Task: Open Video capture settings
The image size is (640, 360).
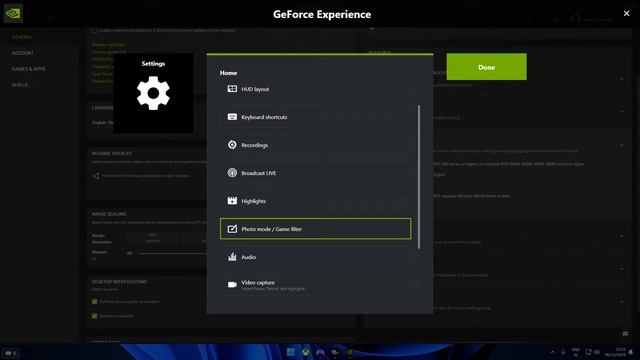Action: pos(315,285)
